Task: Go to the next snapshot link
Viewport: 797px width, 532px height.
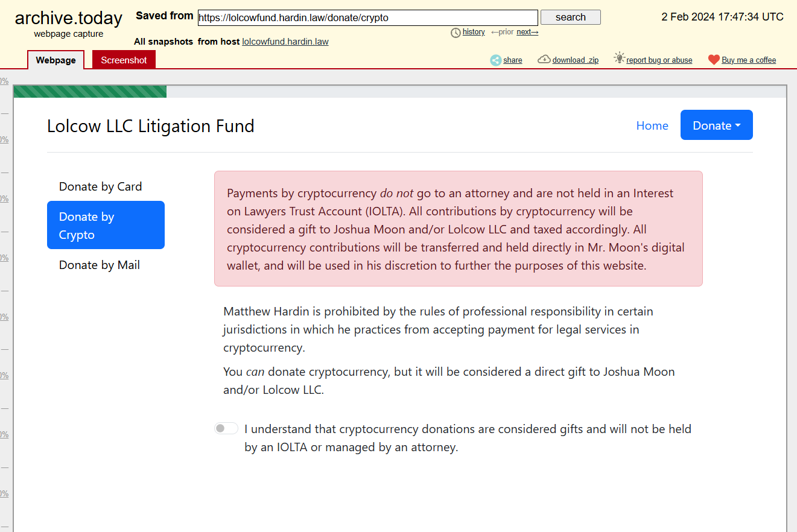Action: pos(527,32)
